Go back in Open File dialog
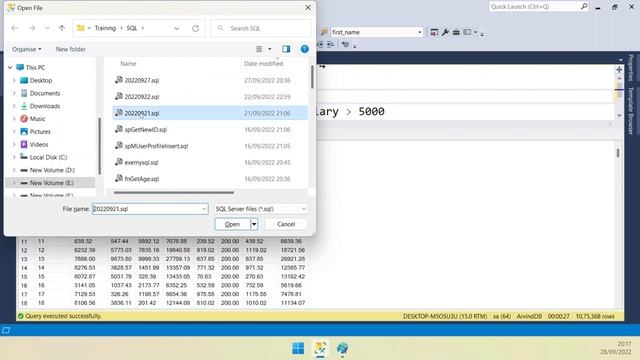Viewport: 640px width, 360px height. click(x=15, y=28)
